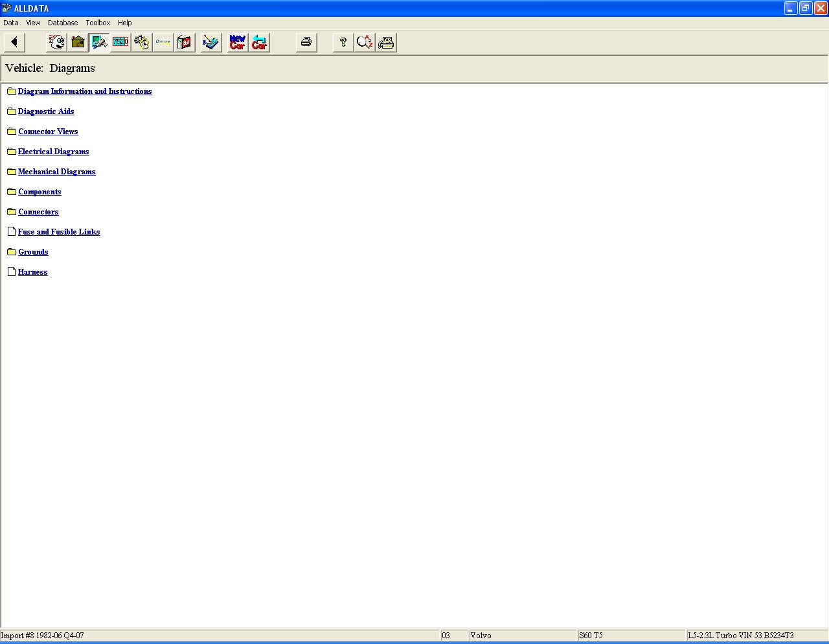Screen dimensions: 829x644
Task: Click the FAX machine toolbar icon
Action: click(386, 43)
